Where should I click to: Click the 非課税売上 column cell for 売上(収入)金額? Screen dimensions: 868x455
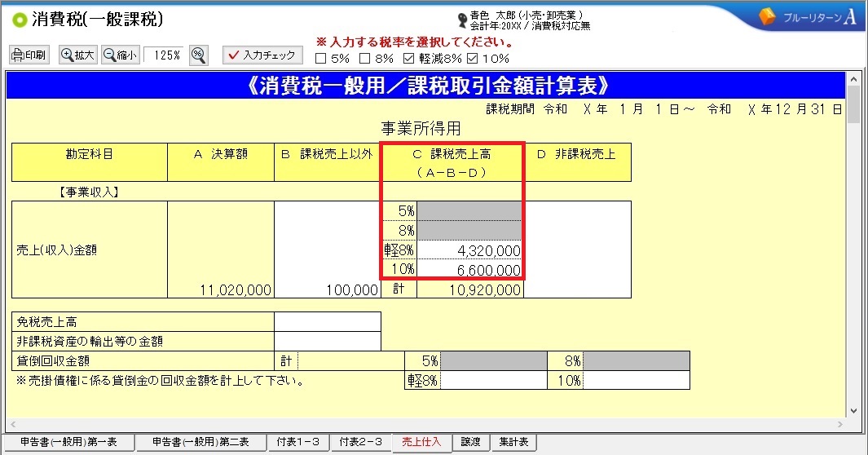coord(577,250)
